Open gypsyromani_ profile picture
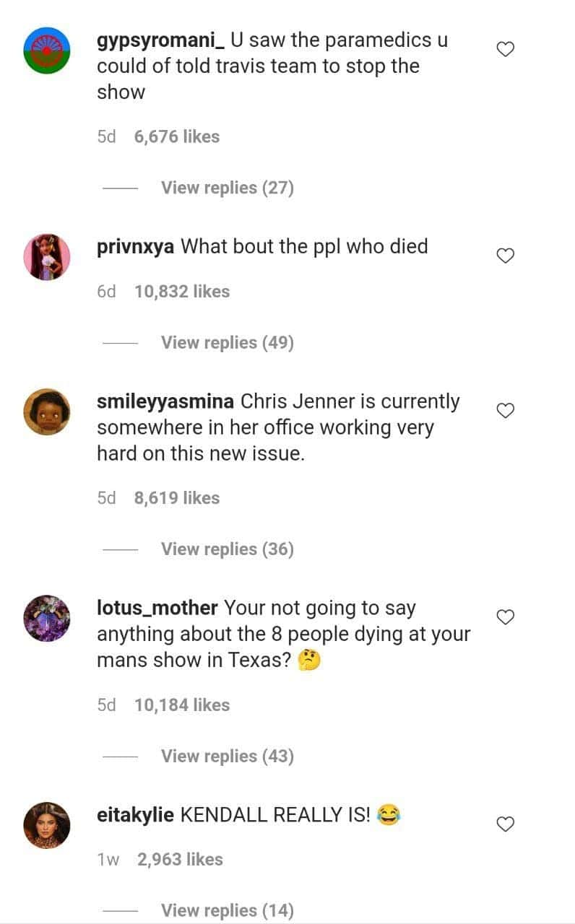 [x=47, y=51]
